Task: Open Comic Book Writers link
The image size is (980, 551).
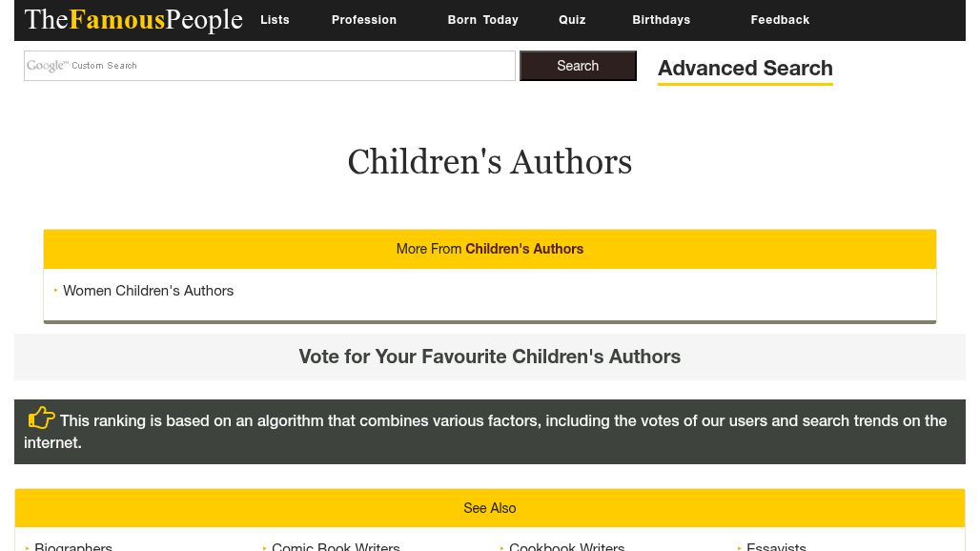Action: (336, 545)
